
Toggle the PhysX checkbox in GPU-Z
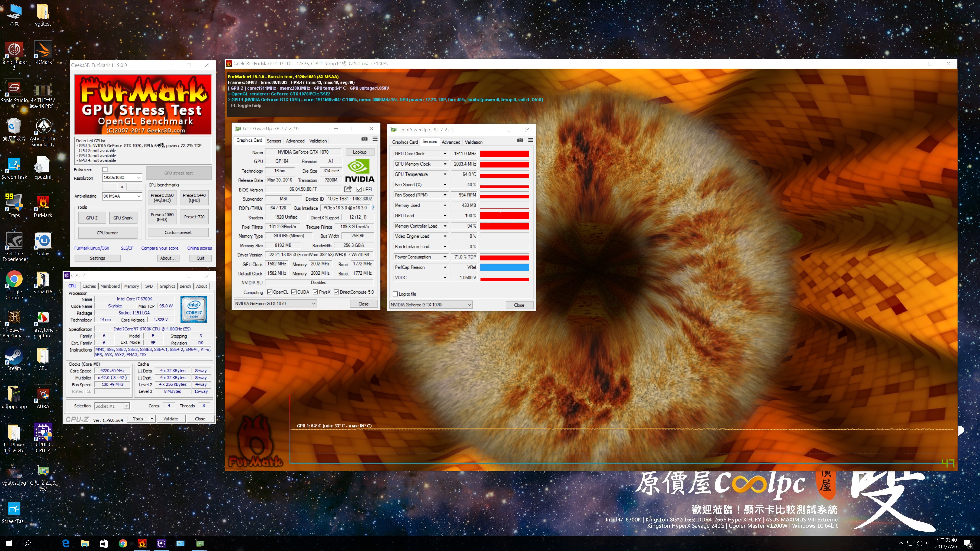[x=315, y=292]
